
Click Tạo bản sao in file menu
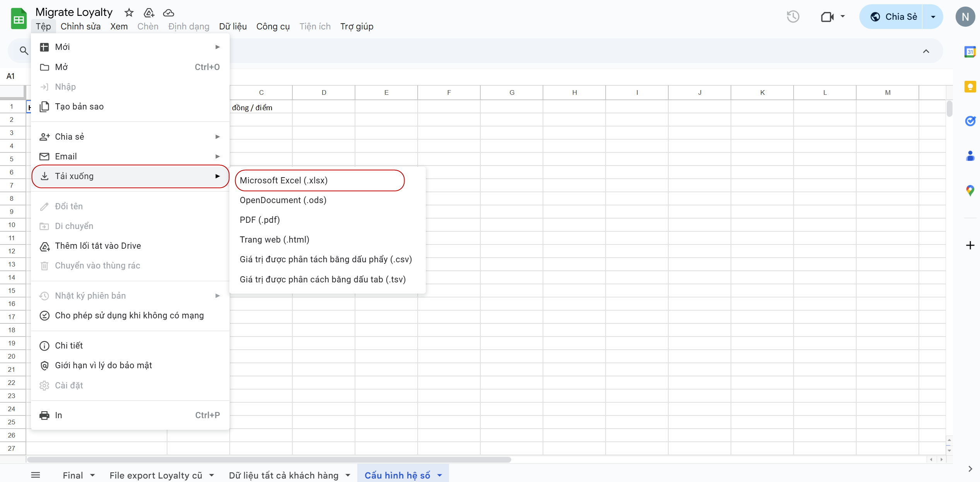(x=79, y=107)
